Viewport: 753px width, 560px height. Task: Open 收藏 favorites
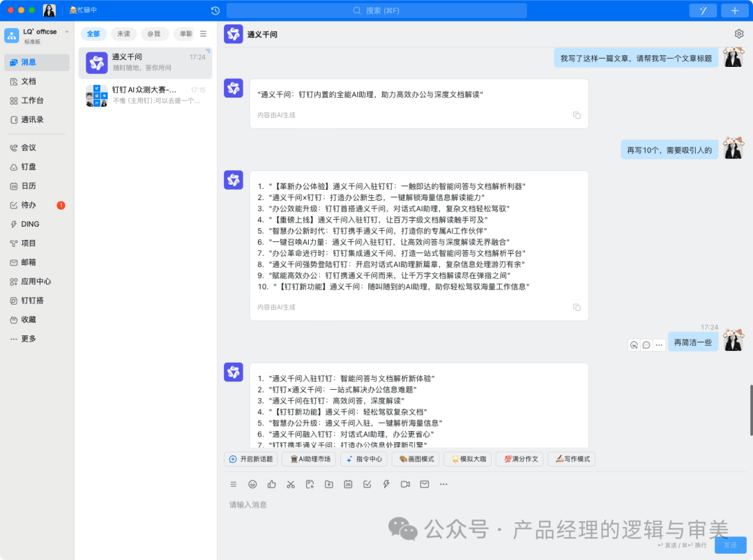(37, 320)
